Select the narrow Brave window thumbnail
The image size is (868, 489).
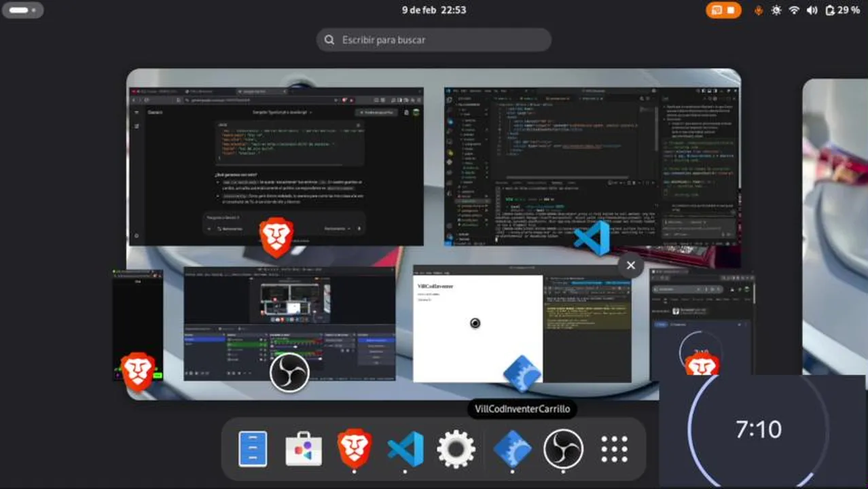coord(138,325)
